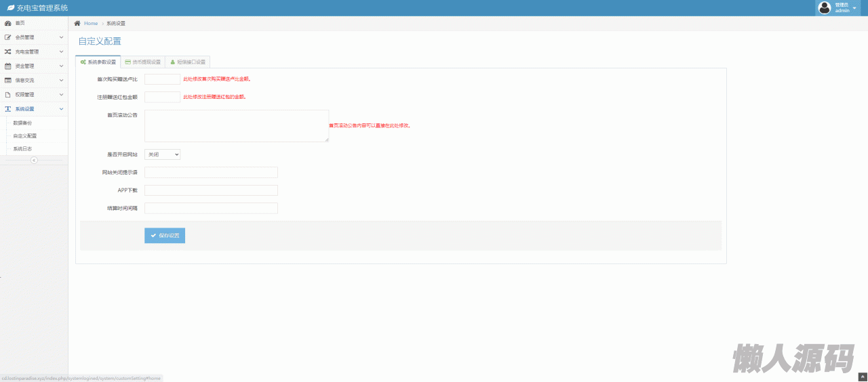Click the list icon beside 信息交流
Viewport: 868px width, 382px height.
click(x=8, y=80)
